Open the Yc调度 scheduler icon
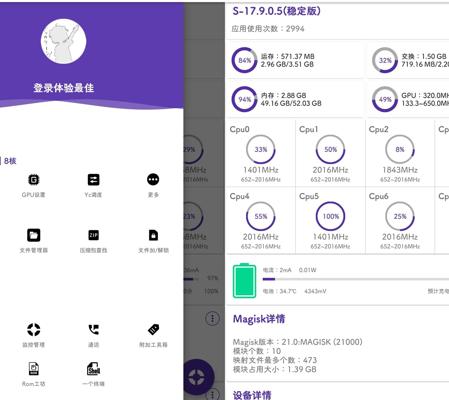The image size is (449, 400). [93, 180]
